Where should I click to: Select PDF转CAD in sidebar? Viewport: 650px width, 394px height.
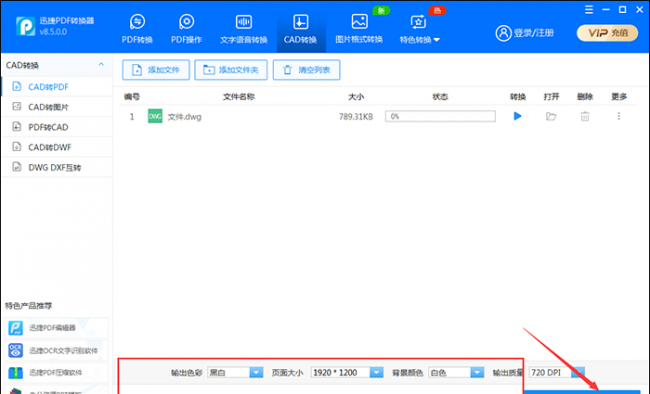pyautogui.click(x=57, y=127)
